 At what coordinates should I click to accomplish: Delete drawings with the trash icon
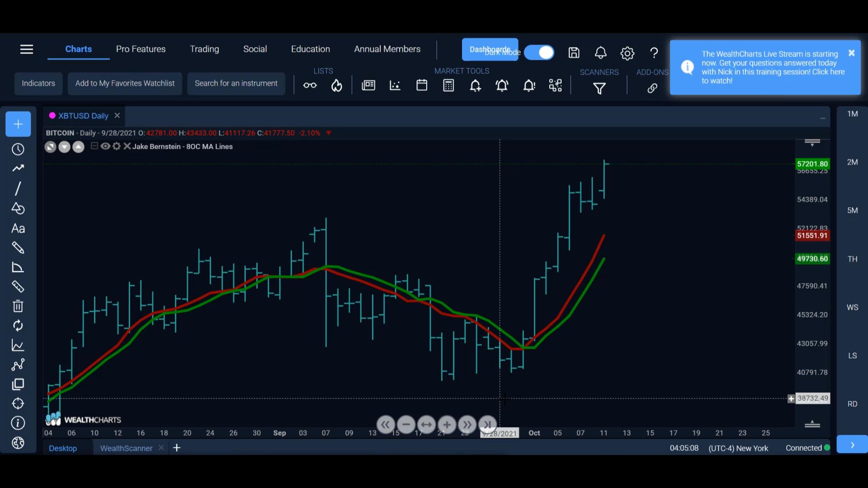point(18,306)
